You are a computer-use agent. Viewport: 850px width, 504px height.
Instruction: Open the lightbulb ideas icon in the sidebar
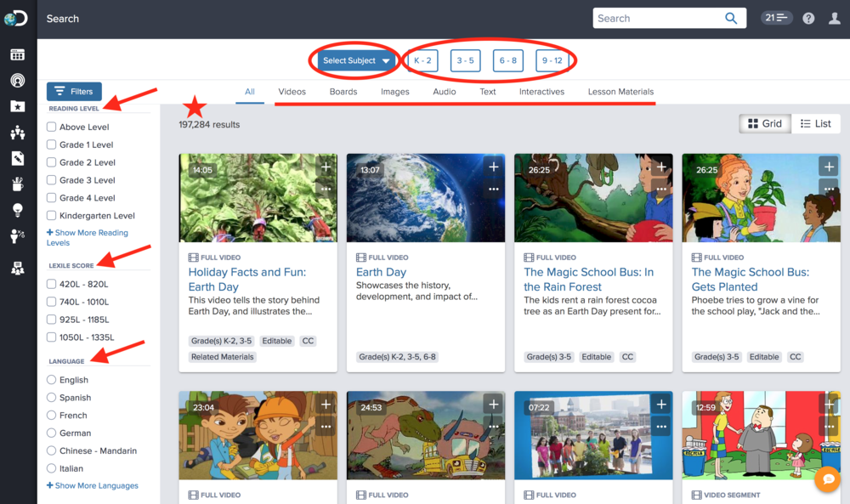click(17, 210)
